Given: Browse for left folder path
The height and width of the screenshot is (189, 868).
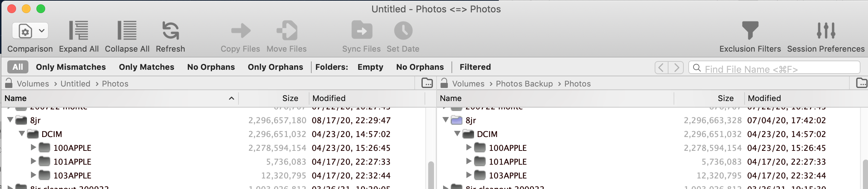Looking at the screenshot, I should (427, 83).
